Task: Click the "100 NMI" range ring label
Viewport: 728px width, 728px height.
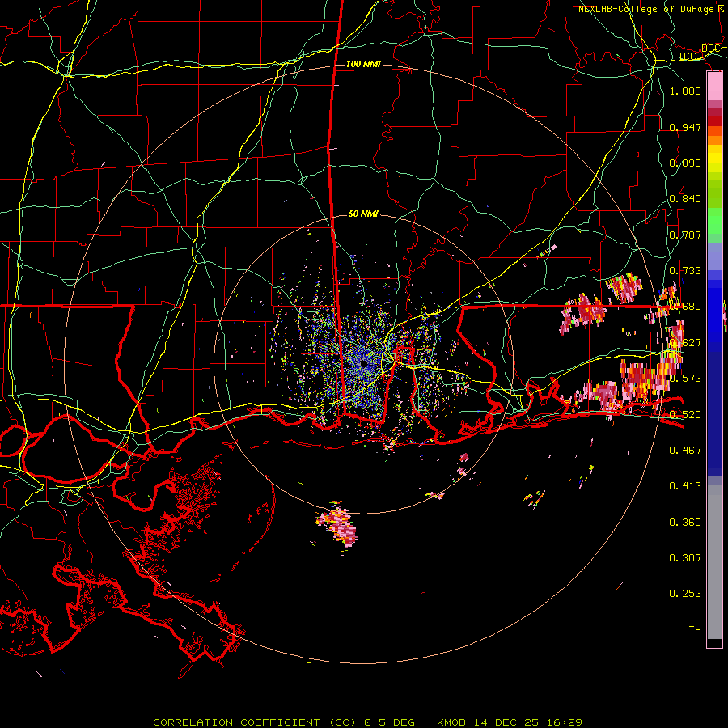Action: (363, 64)
